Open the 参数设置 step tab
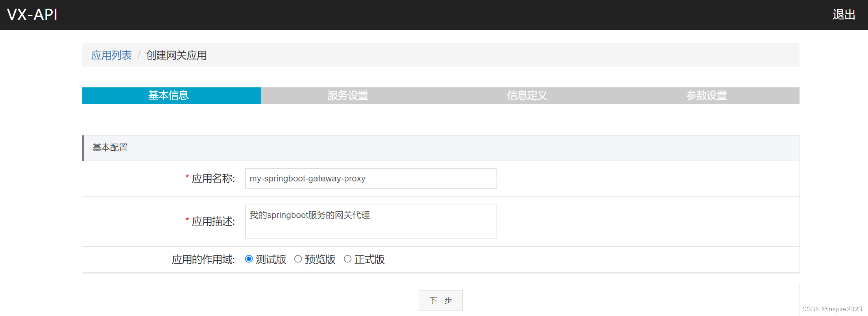This screenshot has width=868, height=316. (x=707, y=96)
